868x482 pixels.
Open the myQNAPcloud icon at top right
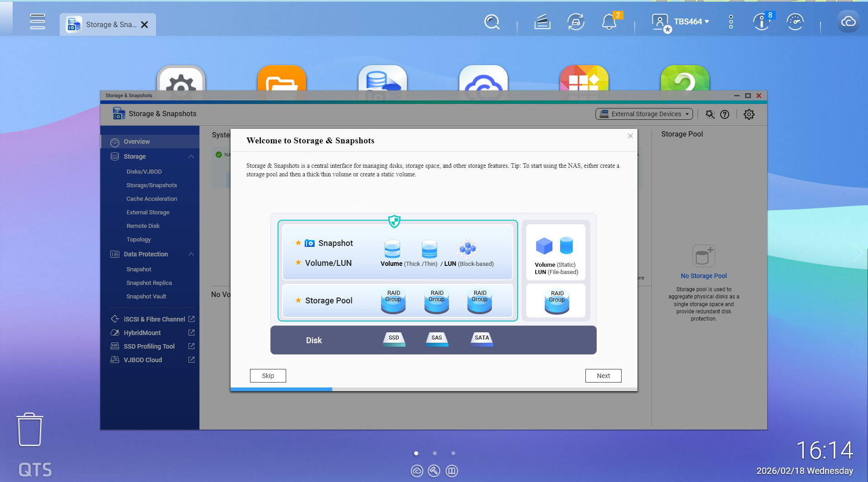click(848, 22)
